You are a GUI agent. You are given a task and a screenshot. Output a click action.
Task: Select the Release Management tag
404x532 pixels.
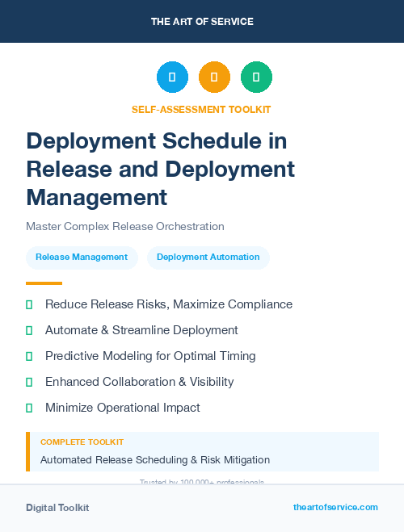(x=82, y=258)
